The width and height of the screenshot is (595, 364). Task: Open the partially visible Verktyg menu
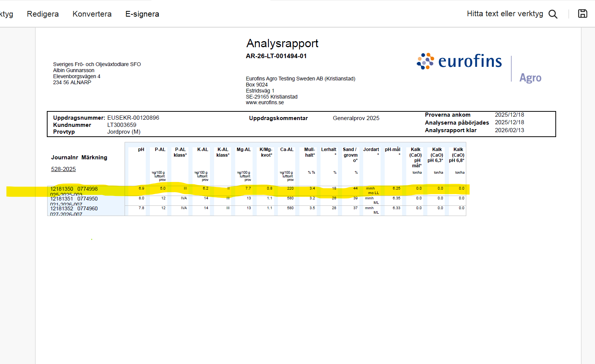(6, 14)
